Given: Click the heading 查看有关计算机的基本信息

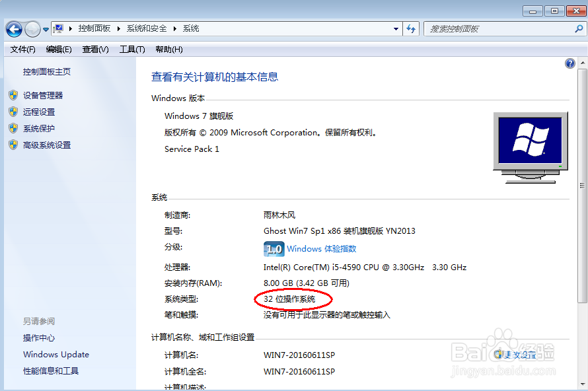Looking at the screenshot, I should click(x=215, y=77).
